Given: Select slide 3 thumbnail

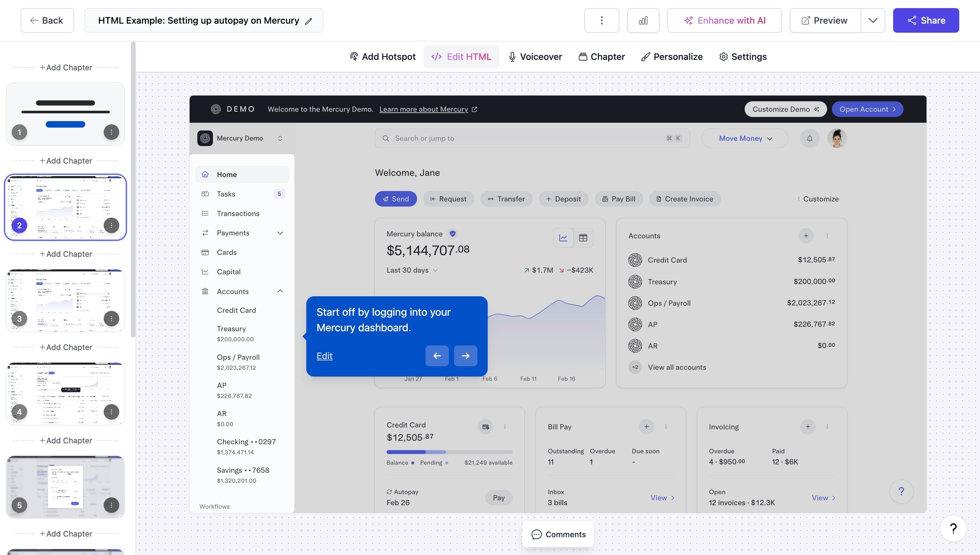Looking at the screenshot, I should (x=65, y=300).
